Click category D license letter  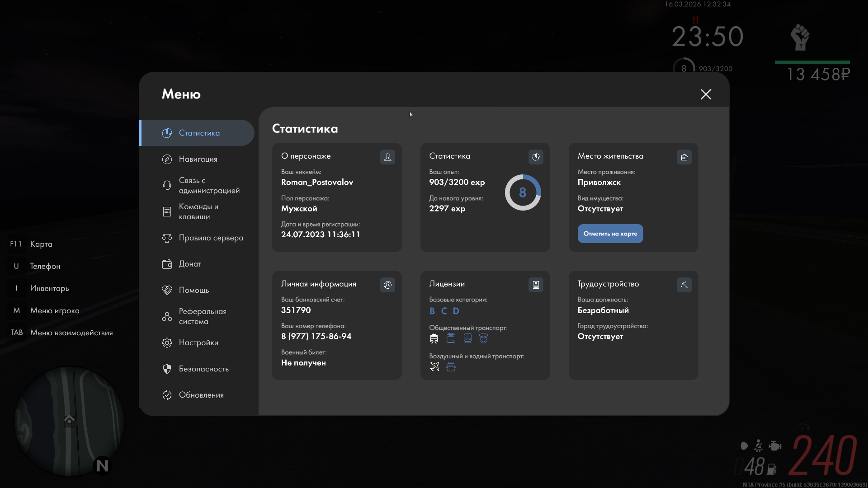456,311
